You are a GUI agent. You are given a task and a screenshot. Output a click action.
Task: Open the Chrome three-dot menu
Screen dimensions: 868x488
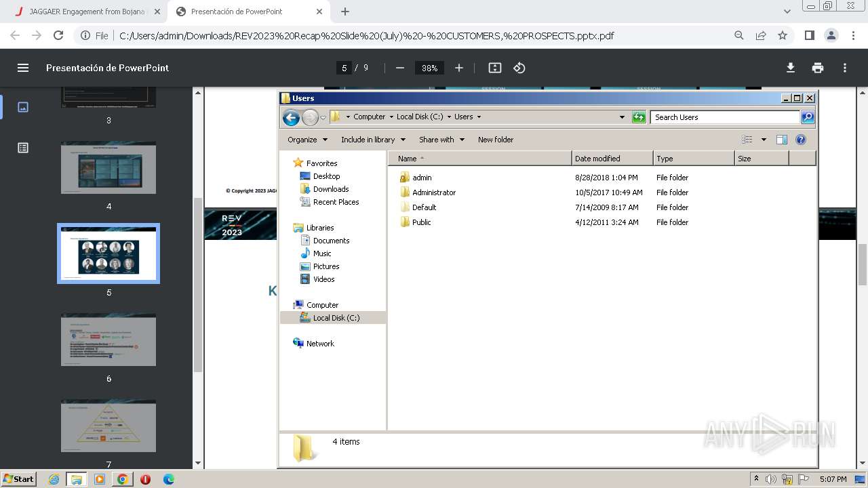click(852, 35)
